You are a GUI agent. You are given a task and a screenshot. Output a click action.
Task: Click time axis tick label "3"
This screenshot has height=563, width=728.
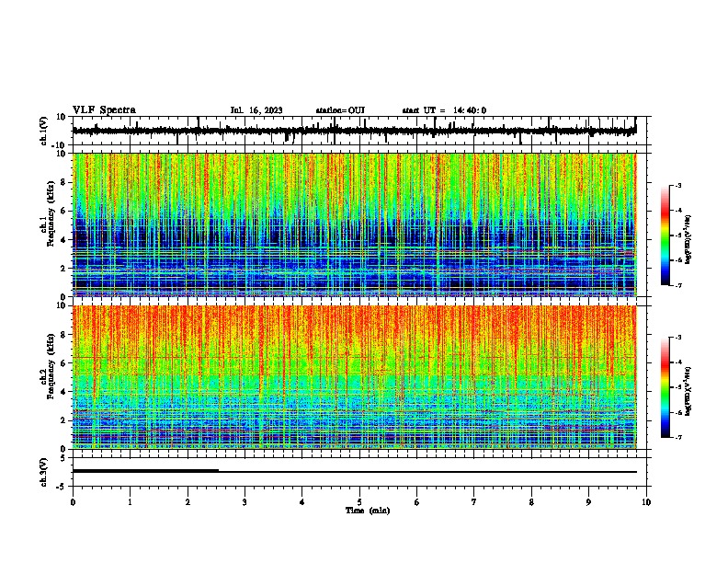245,502
